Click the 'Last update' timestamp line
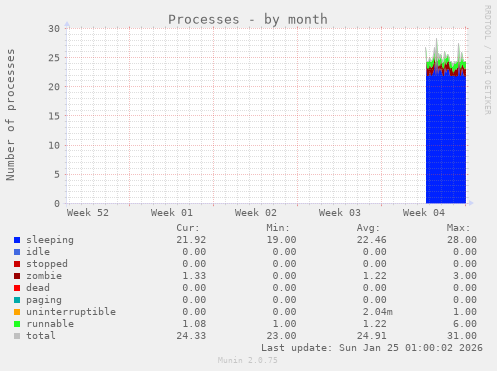Image resolution: width=497 pixels, height=371 pixels. pos(372,348)
